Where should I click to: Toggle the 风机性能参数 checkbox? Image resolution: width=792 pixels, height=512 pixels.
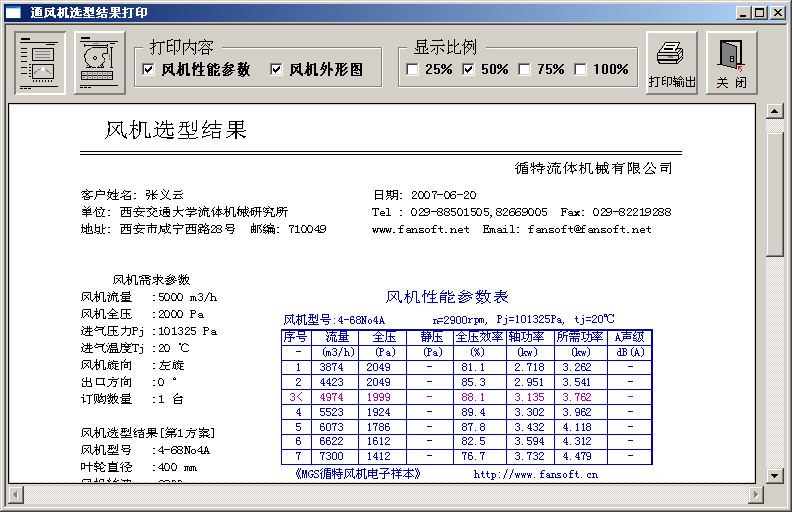tap(149, 70)
